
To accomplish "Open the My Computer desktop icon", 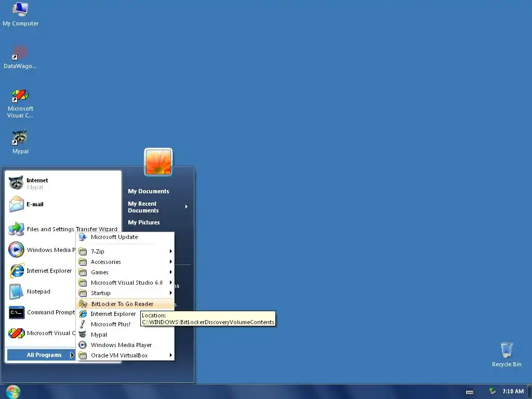I will pyautogui.click(x=20, y=14).
